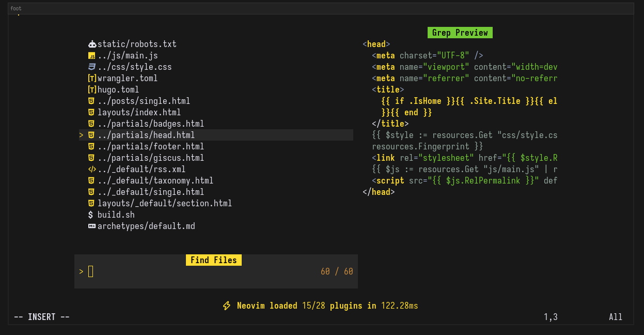This screenshot has width=644, height=335.
Task: Click the Find Files title label
Action: pyautogui.click(x=213, y=260)
